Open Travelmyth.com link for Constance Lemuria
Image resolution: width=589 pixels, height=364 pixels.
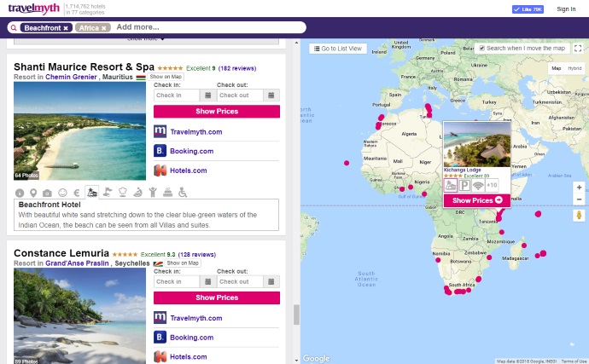195,318
